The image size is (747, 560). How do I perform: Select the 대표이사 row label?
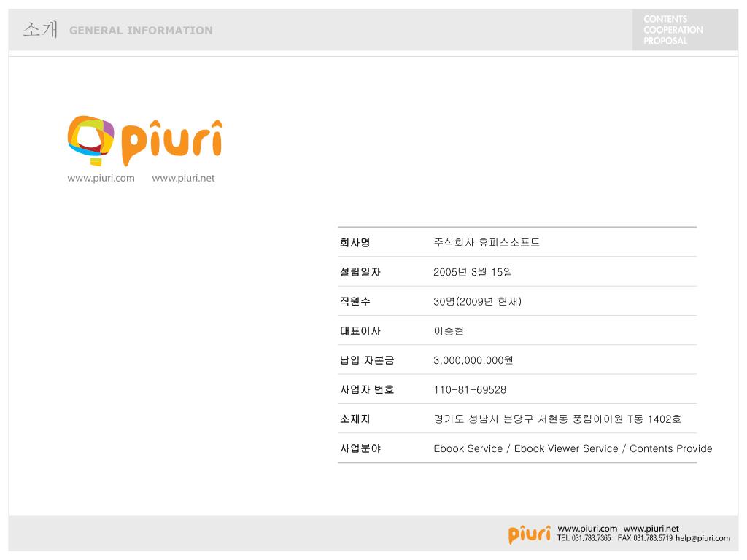click(x=360, y=331)
